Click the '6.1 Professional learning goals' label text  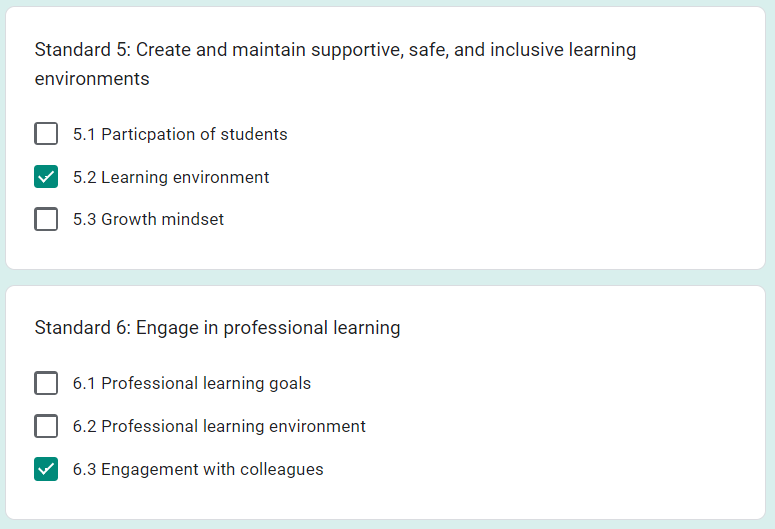pos(192,384)
